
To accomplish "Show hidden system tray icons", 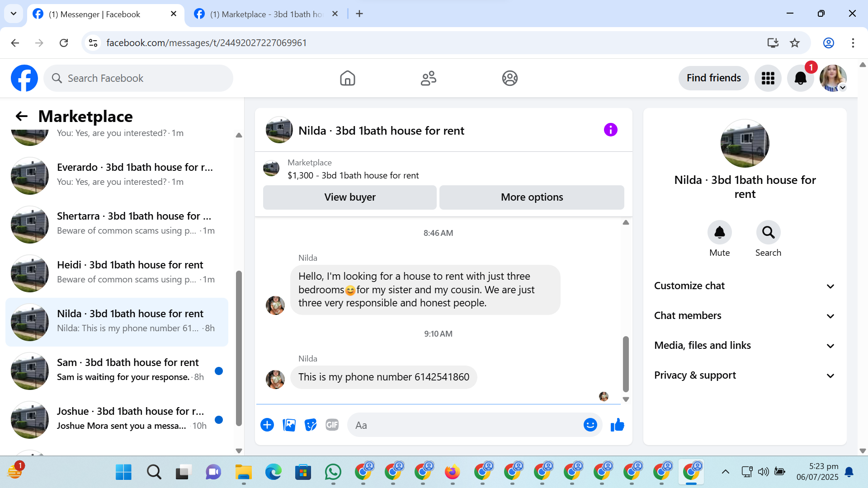I will pyautogui.click(x=725, y=472).
